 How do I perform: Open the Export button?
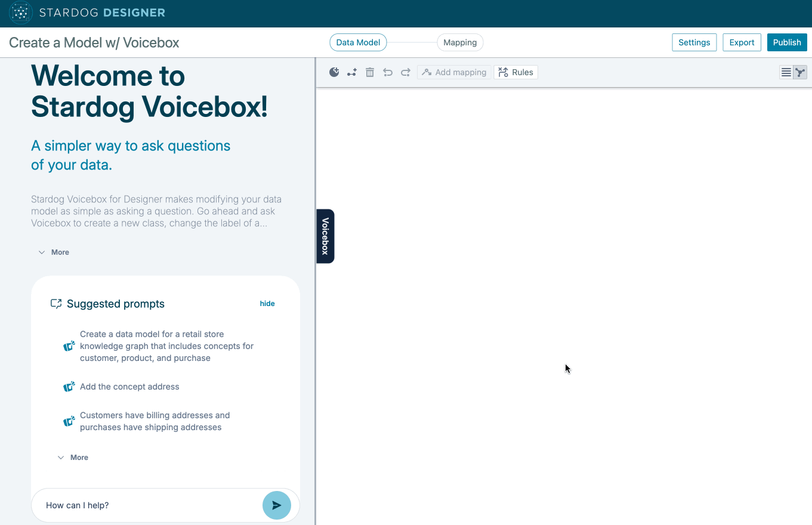click(x=742, y=42)
